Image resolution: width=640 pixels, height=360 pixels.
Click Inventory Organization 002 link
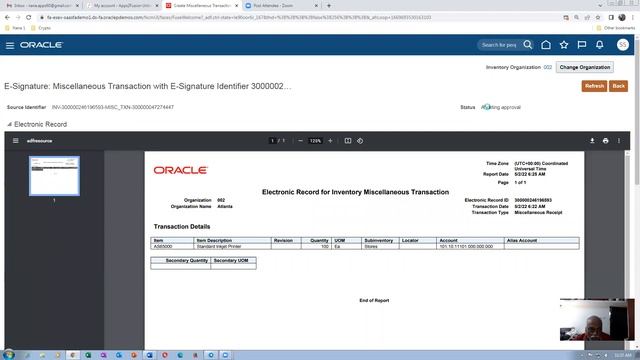547,67
